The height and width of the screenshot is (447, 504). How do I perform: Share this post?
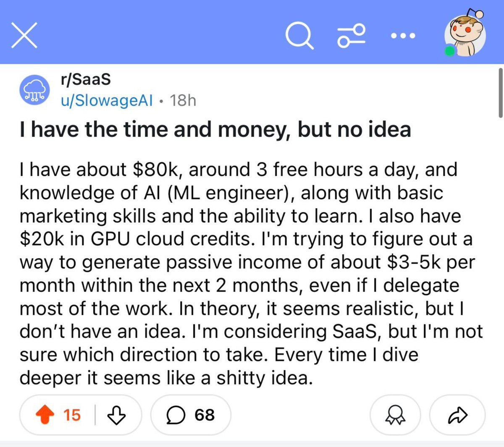(x=457, y=415)
